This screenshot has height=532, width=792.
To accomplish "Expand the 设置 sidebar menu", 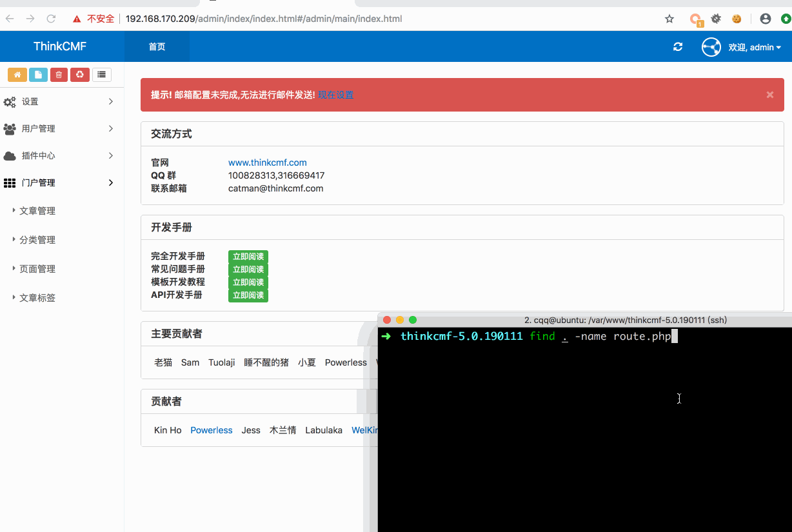I will [x=58, y=102].
